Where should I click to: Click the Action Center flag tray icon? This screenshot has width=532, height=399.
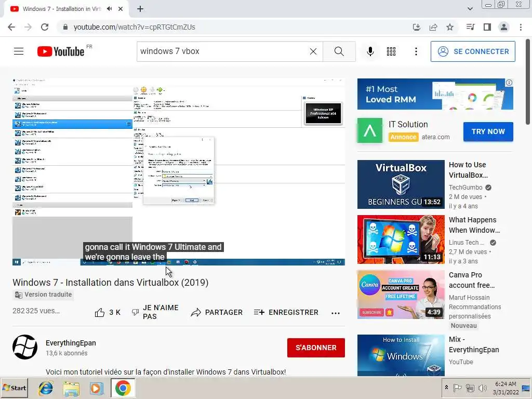pos(457,388)
